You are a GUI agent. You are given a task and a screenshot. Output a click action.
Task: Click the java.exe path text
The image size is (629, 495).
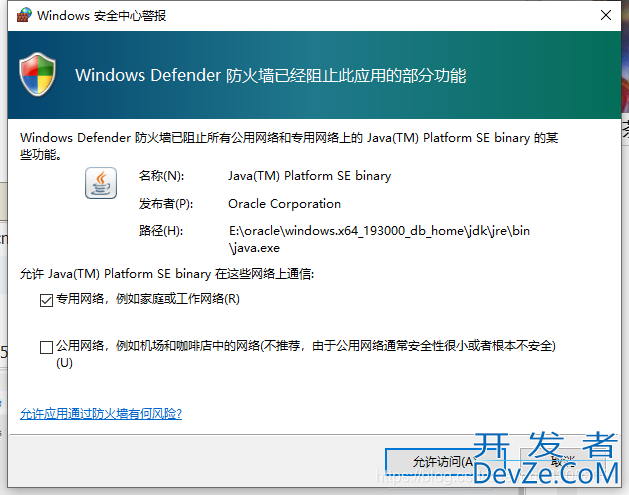click(x=379, y=239)
